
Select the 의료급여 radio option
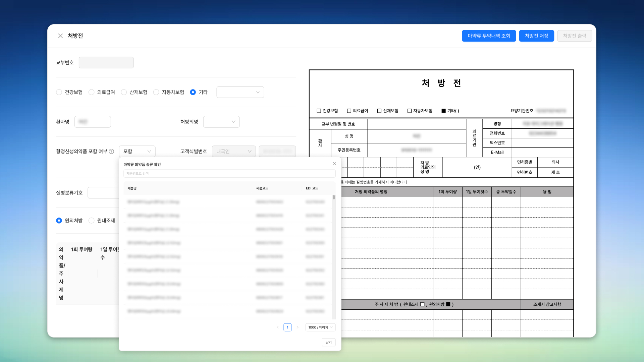click(x=91, y=92)
